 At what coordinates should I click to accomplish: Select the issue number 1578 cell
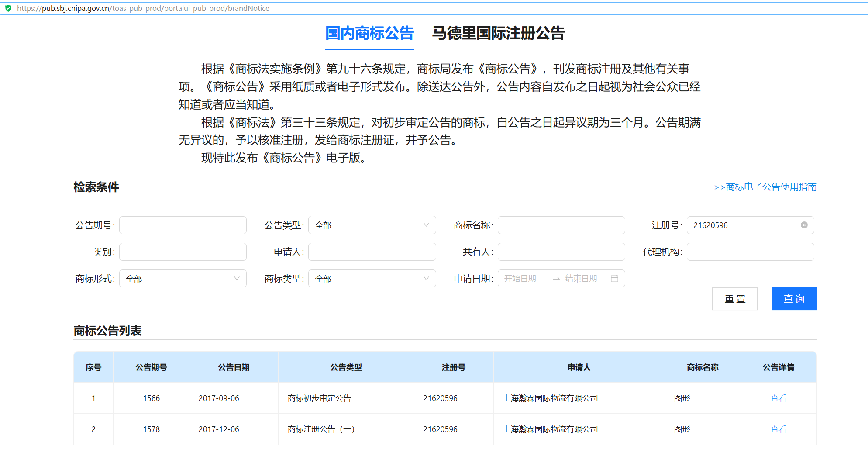151,429
